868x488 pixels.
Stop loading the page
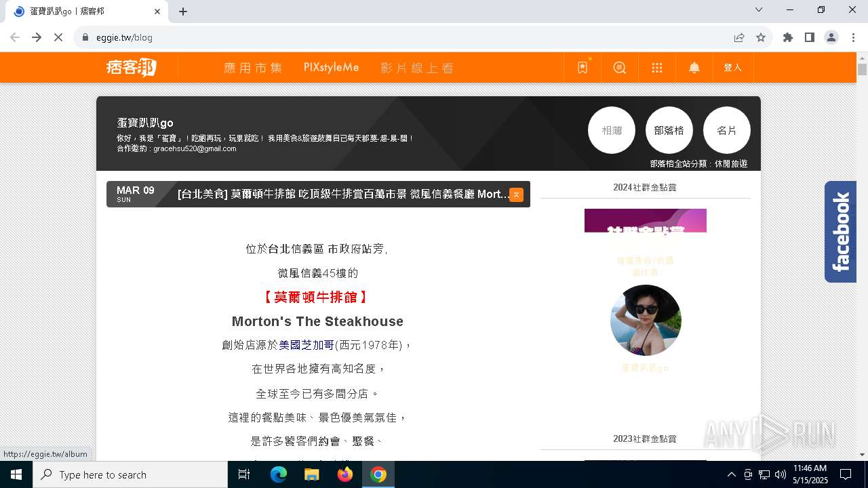[58, 37]
